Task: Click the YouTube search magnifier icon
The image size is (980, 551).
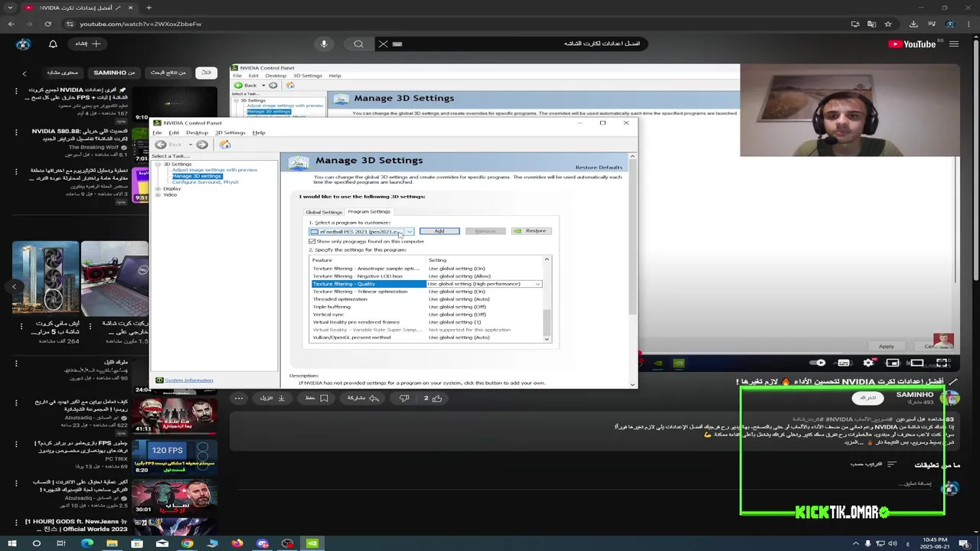Action: pos(358,44)
